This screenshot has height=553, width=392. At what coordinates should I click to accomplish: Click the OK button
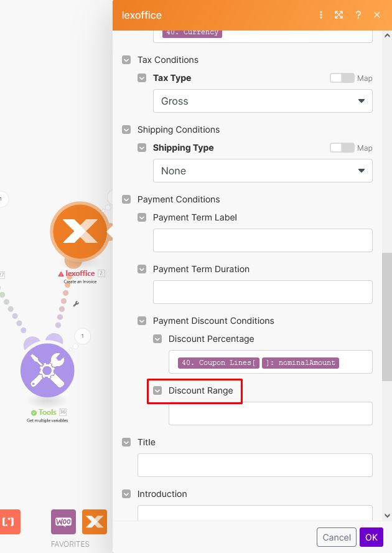(371, 537)
